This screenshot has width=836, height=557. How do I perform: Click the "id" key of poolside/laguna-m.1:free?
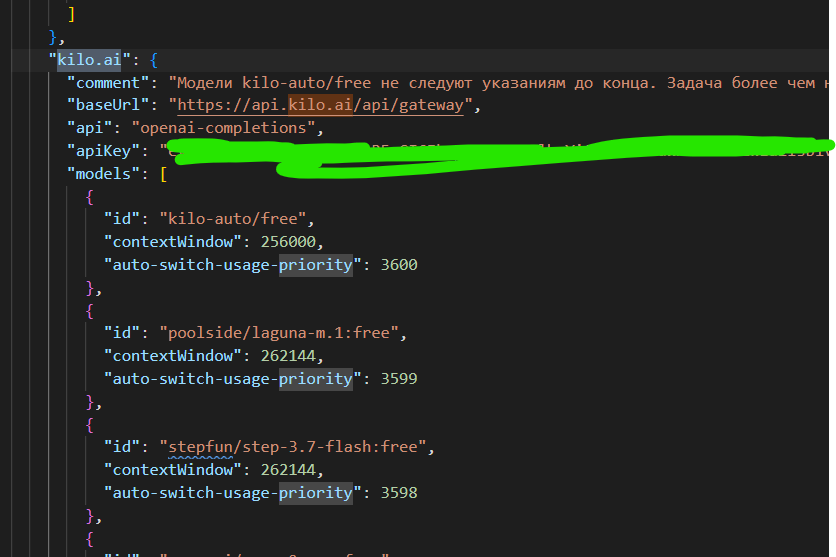click(122, 333)
